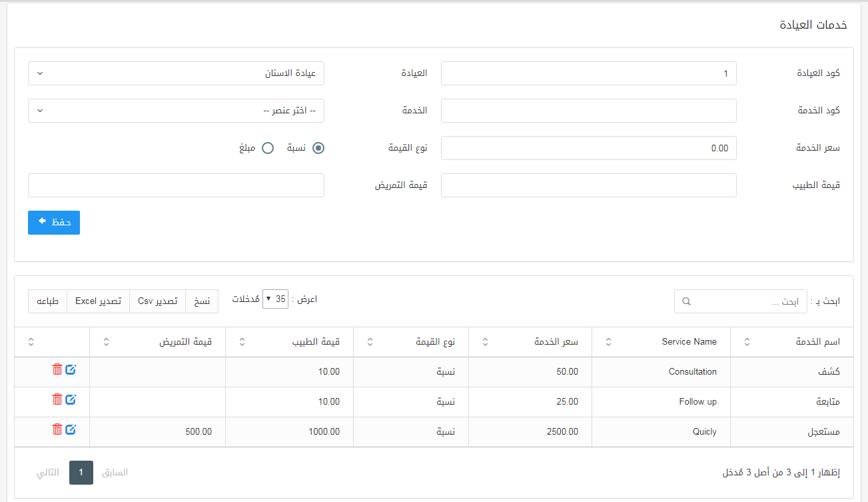Viewport: 868px width, 502px height.
Task: Open the العيادة clinic dropdown
Action: tap(176, 73)
